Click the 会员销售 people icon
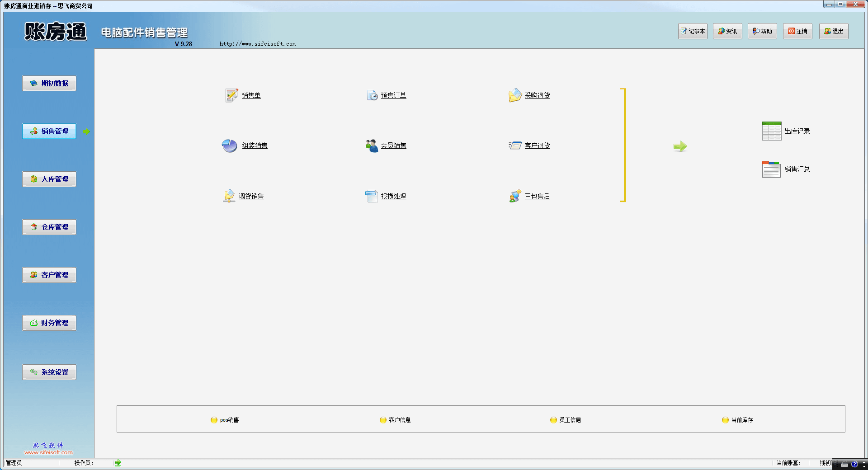 click(372, 146)
